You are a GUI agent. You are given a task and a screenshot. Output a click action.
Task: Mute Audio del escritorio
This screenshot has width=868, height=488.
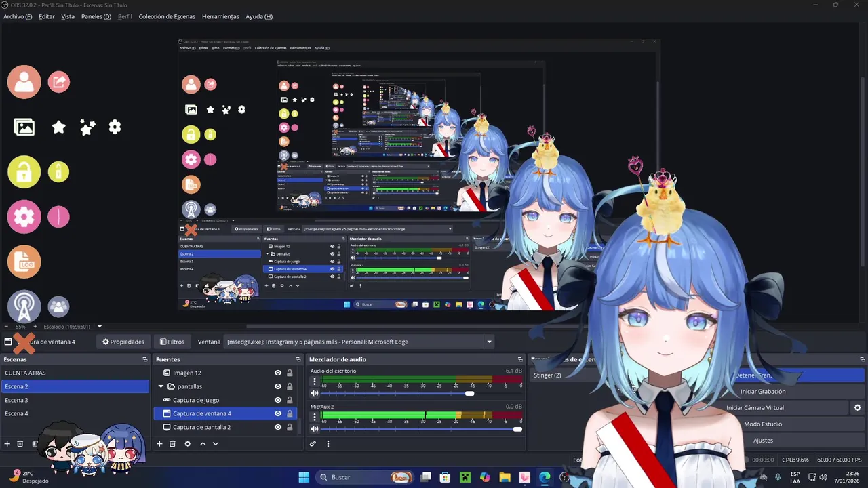(x=315, y=394)
